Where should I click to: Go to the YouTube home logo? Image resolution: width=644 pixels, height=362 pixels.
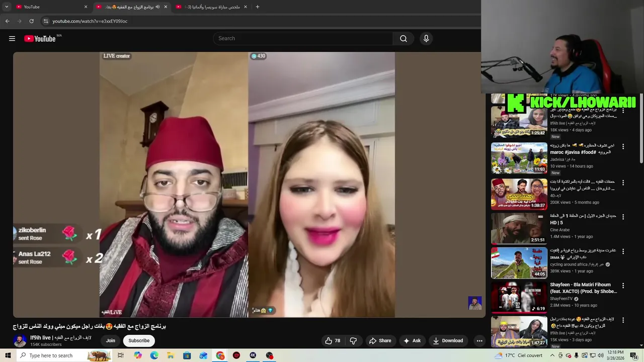coord(40,39)
